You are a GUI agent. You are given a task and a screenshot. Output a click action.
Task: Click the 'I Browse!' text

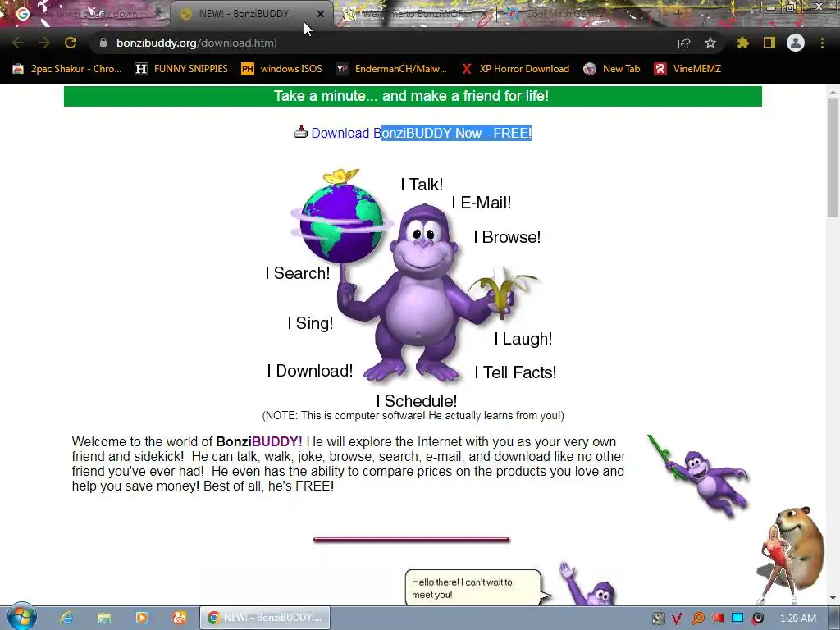pyautogui.click(x=507, y=237)
